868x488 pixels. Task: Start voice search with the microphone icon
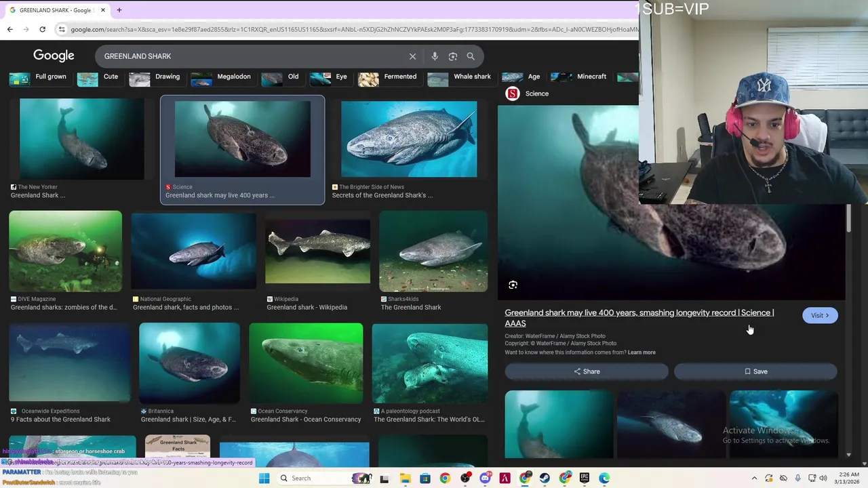coord(435,56)
